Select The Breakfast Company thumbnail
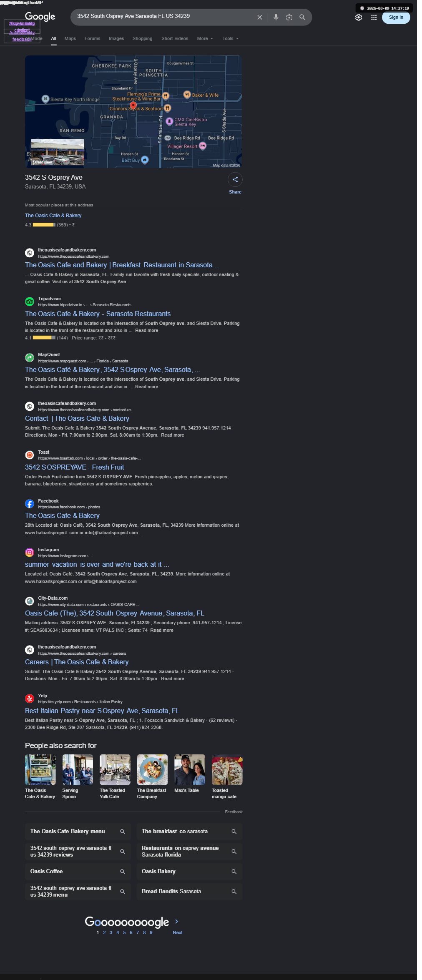 coord(152,777)
